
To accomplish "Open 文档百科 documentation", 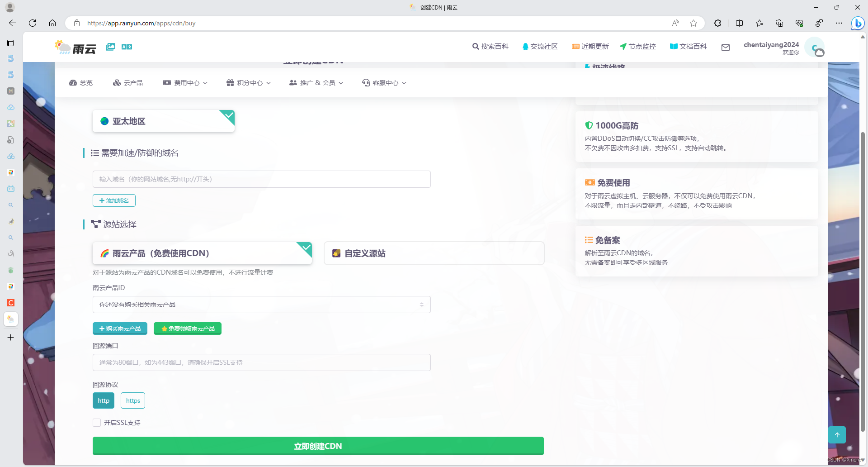I will point(688,47).
